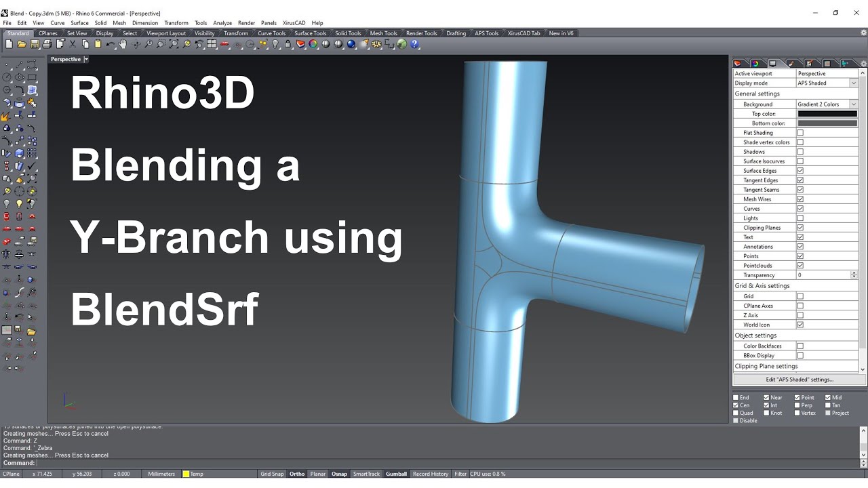
Task: Uncheck the World Icon checkbox
Action: tap(800, 325)
